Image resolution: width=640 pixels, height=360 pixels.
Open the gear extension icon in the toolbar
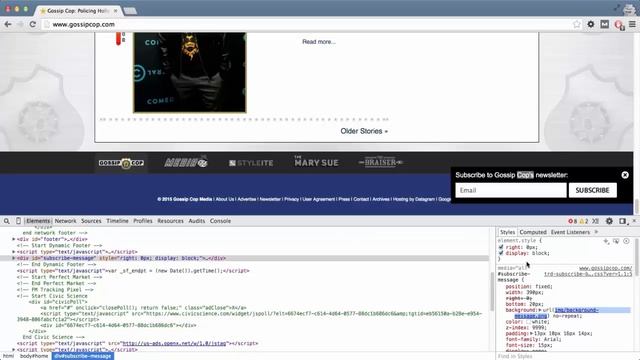(591, 24)
